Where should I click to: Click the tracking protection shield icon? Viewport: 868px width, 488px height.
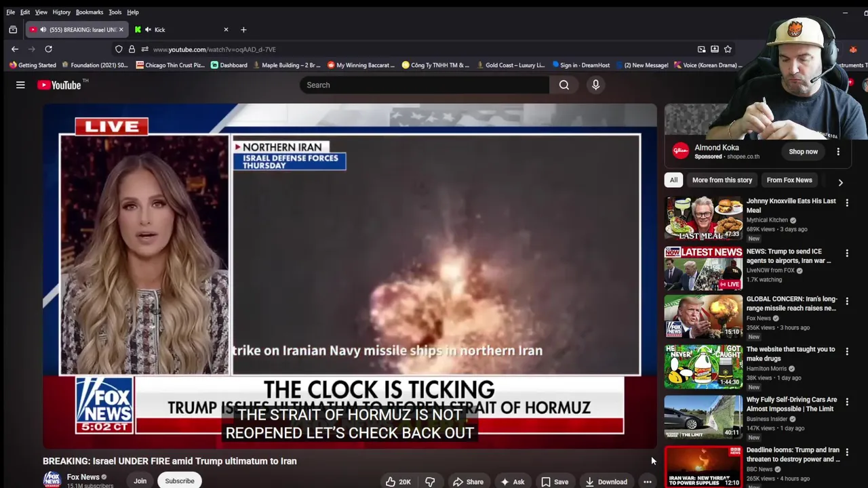(119, 49)
